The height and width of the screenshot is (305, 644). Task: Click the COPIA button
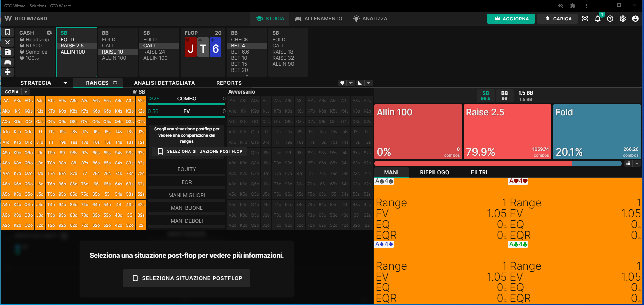(12, 92)
